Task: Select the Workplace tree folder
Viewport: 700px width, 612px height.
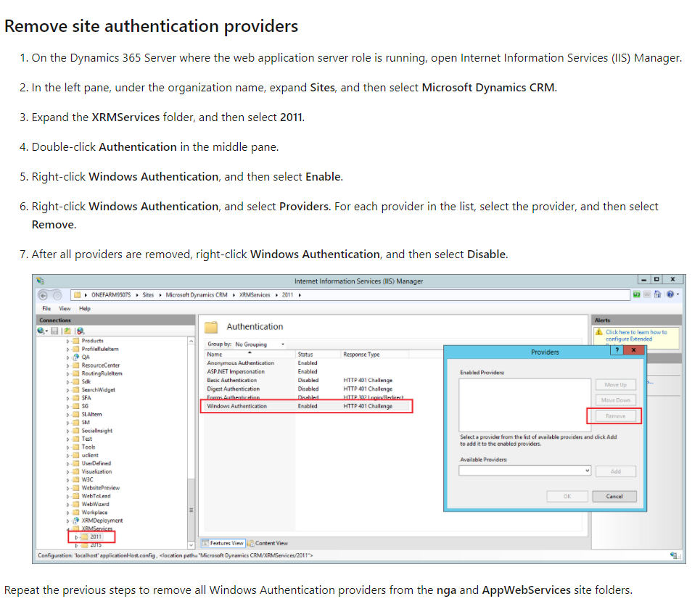Action: 90,513
